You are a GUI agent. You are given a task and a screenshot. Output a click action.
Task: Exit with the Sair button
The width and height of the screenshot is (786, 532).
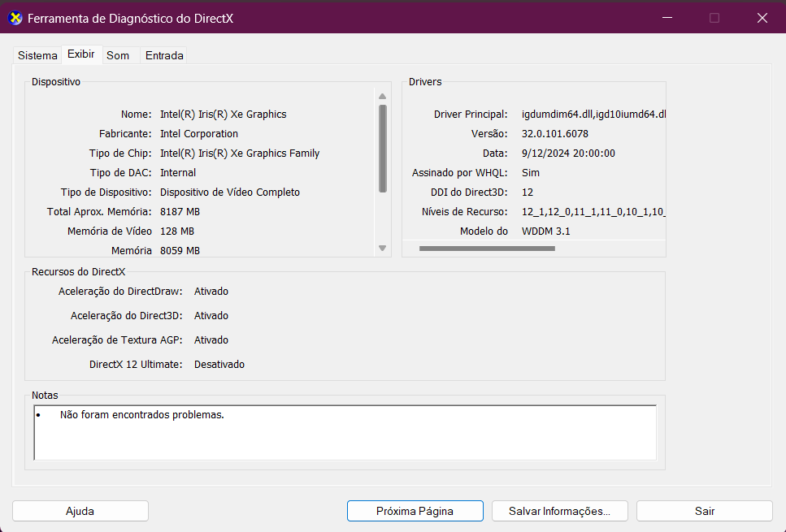coord(704,511)
